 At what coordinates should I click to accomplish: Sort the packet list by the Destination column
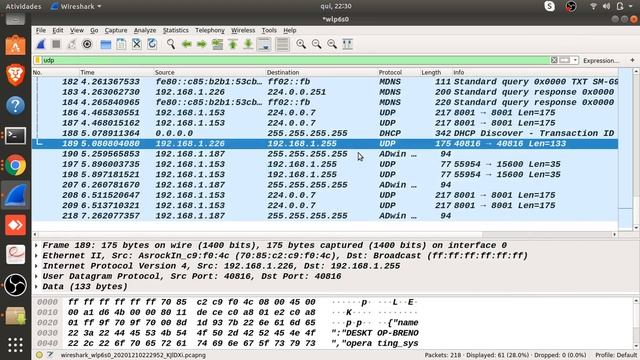pos(321,72)
